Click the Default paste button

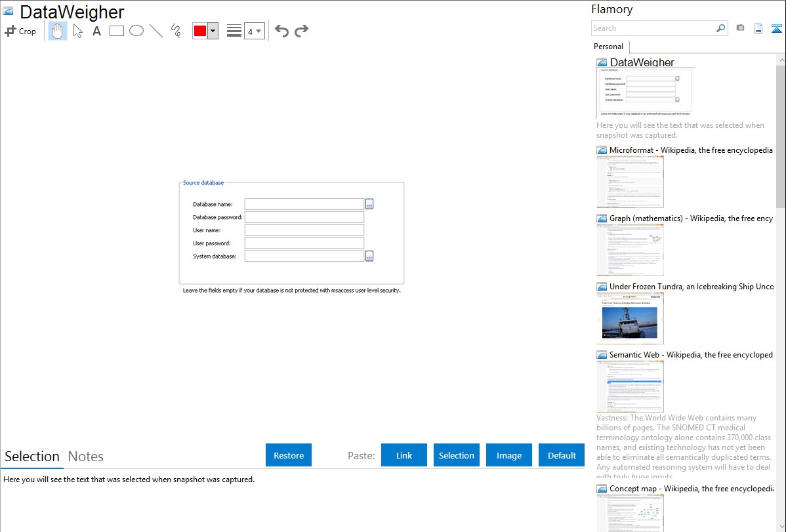click(562, 455)
